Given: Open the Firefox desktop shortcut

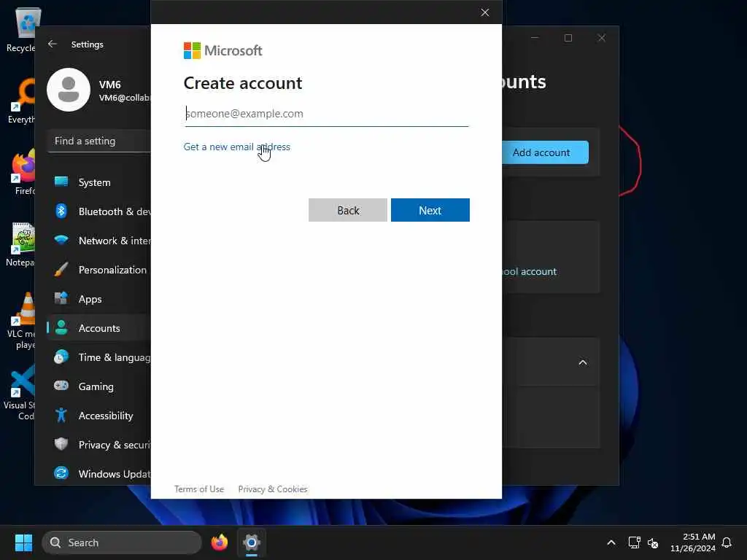Looking at the screenshot, I should point(23,172).
